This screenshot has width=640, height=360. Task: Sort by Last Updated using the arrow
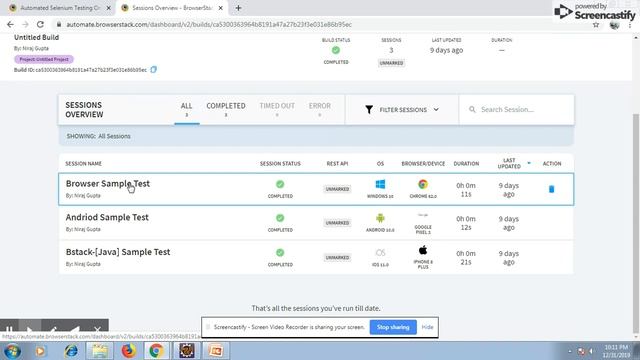tap(529, 163)
